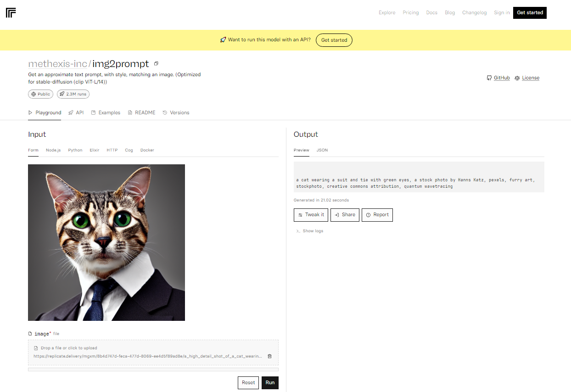Screen dimensions: 571x392
Task: Click the Examples tab icon
Action: click(93, 112)
